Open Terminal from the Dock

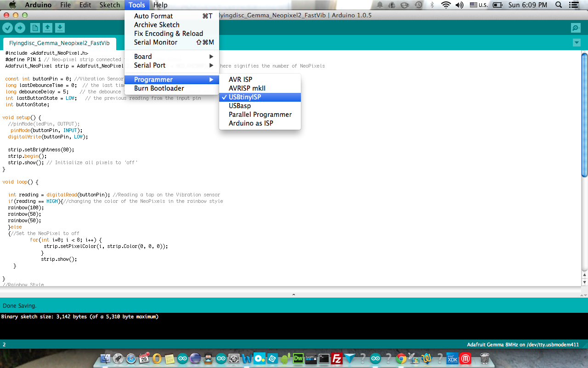coord(324,358)
